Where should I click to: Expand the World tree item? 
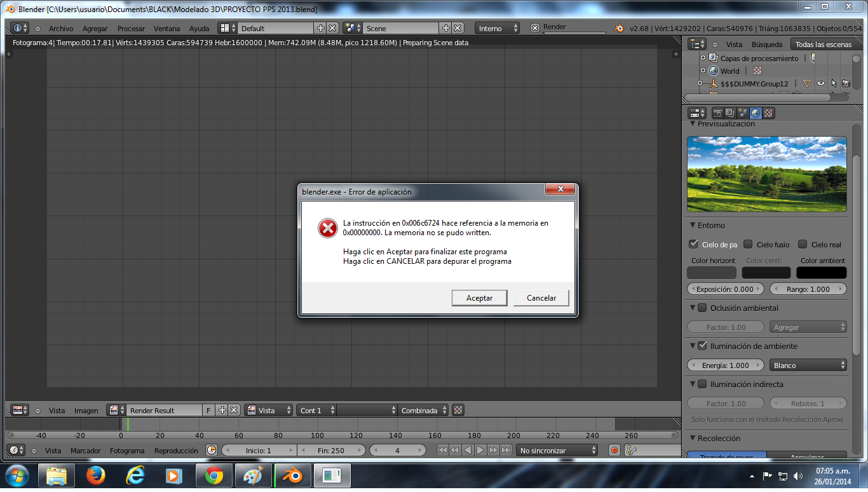point(703,71)
